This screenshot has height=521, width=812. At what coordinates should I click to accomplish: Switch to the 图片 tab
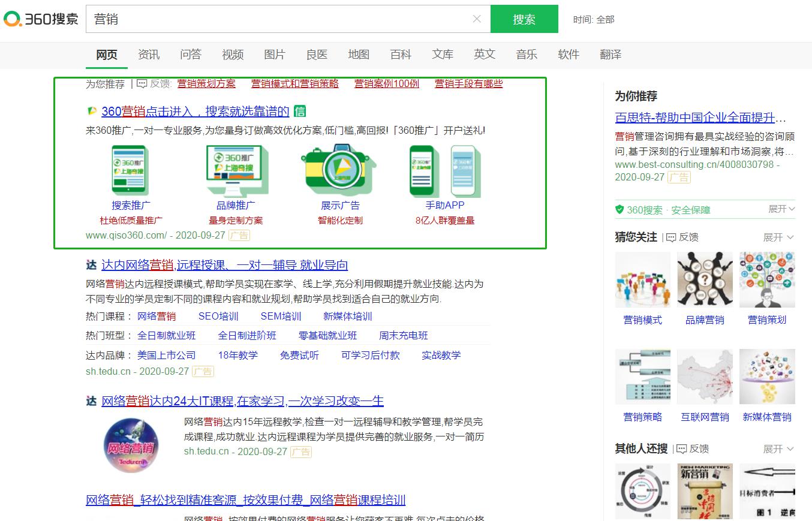(x=275, y=55)
